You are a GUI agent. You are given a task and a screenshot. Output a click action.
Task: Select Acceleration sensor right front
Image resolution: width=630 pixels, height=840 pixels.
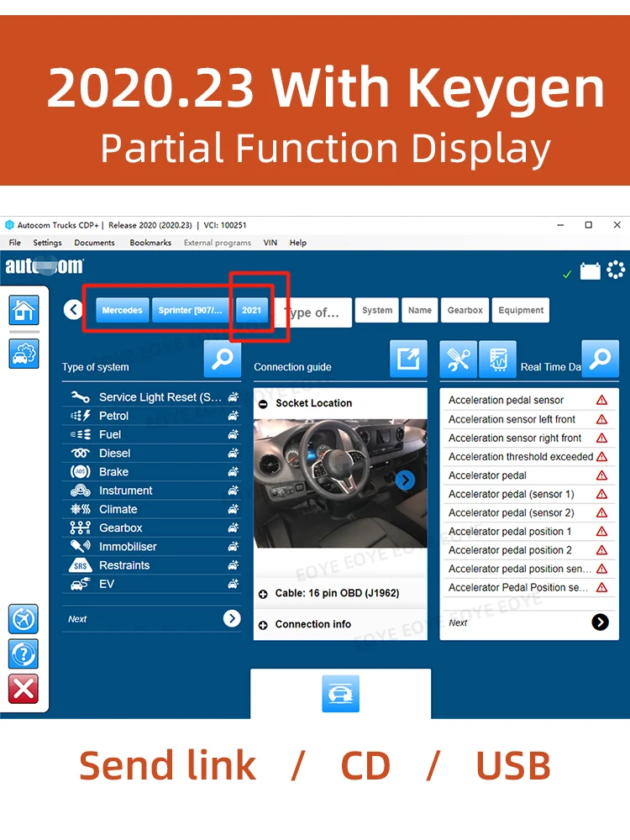pos(528,438)
